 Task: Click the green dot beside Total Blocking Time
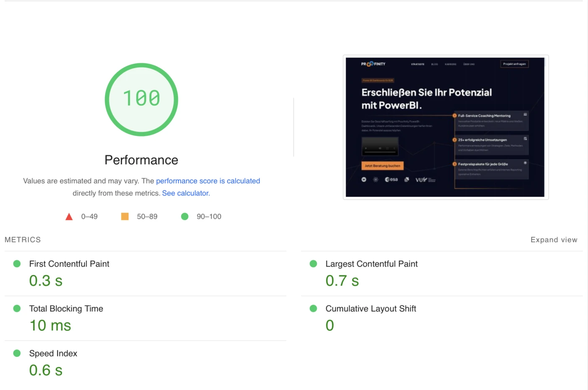17,309
